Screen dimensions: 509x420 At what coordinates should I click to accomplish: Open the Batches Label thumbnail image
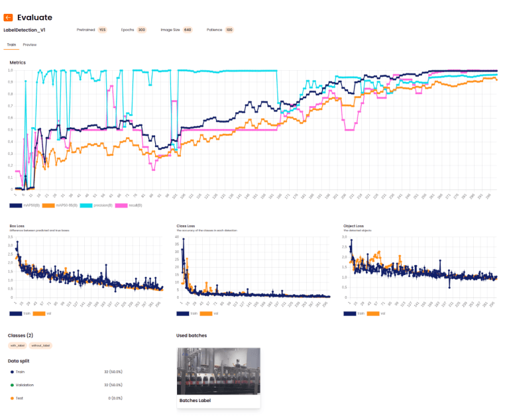coord(219,372)
